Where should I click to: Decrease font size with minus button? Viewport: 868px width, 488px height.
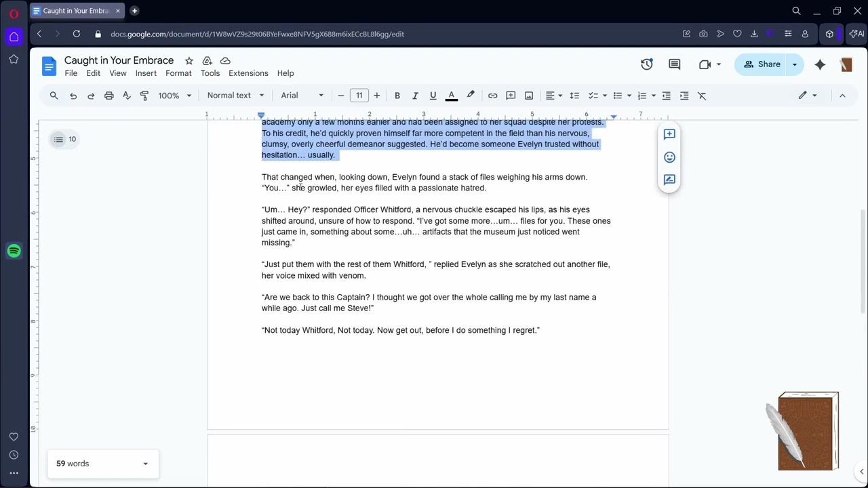(x=341, y=96)
